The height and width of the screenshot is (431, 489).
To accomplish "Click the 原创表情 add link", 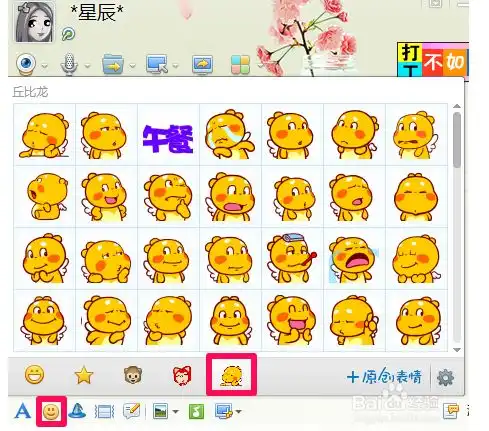I will (x=384, y=377).
